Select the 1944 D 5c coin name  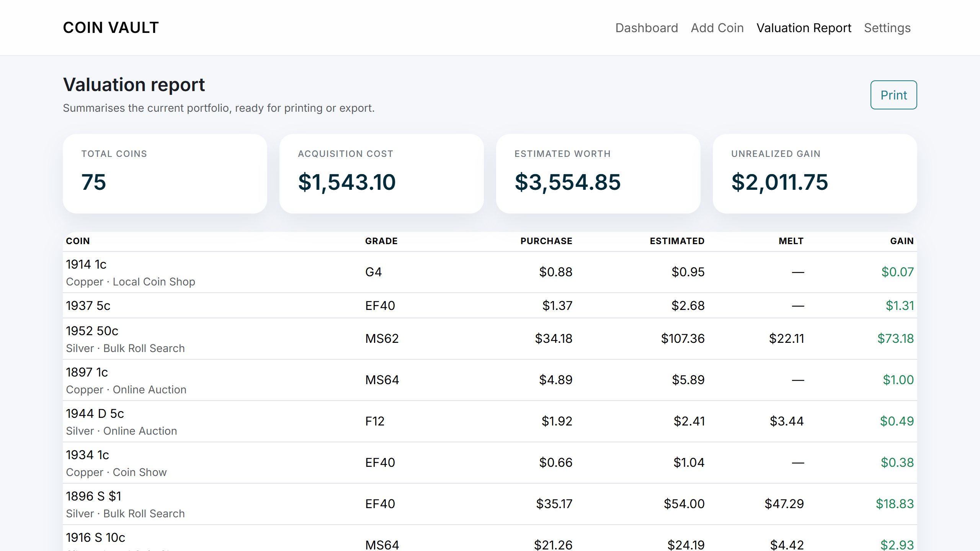point(95,413)
